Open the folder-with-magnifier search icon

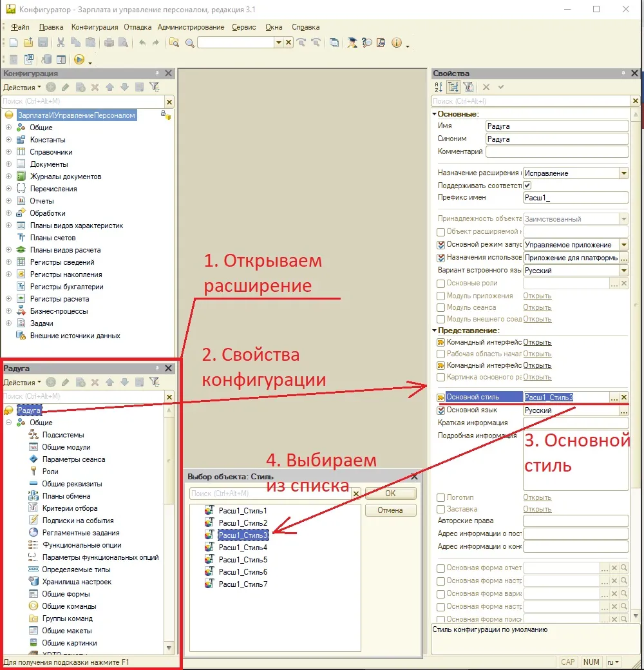tap(174, 43)
